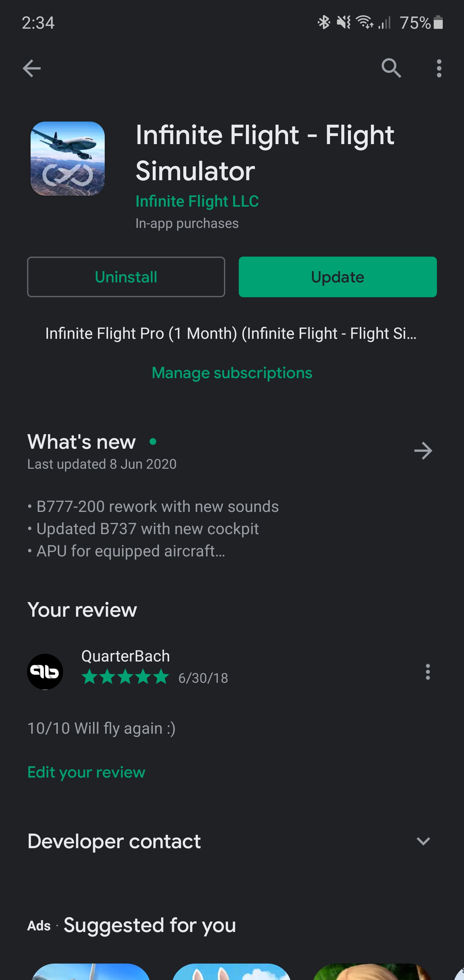Viewport: 464px width, 980px height.
Task: Tap the five-star rating on your review
Action: [x=125, y=677]
